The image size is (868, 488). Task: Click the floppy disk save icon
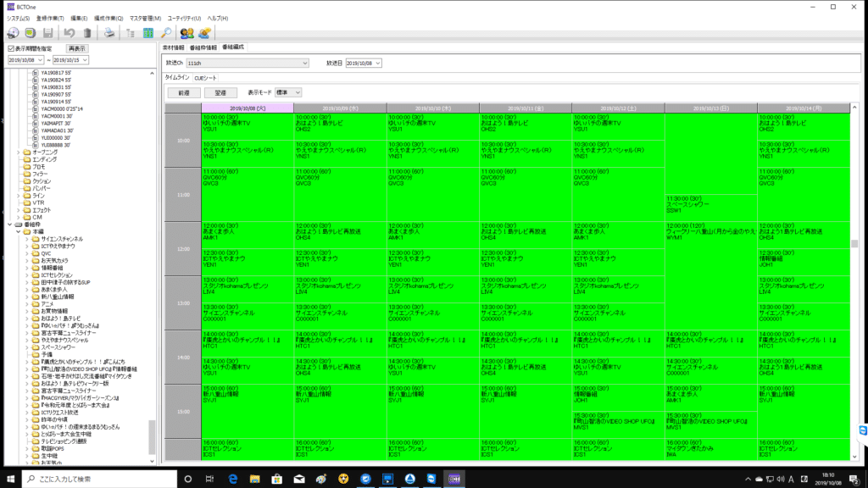point(48,33)
